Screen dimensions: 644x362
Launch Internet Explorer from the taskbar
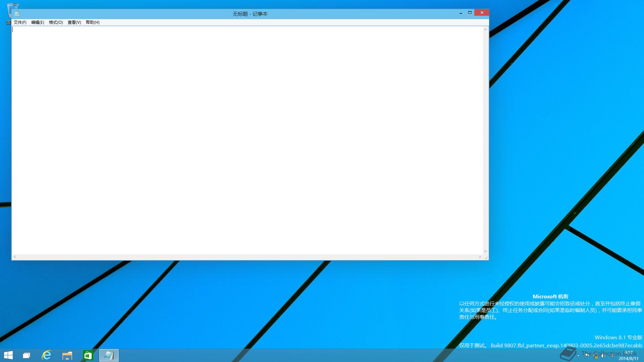[47, 355]
